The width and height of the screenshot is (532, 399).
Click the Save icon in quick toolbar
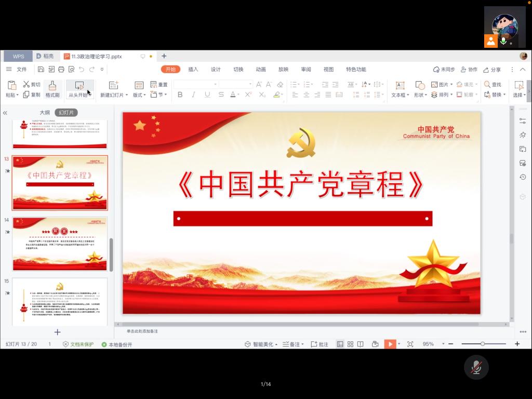click(x=41, y=70)
